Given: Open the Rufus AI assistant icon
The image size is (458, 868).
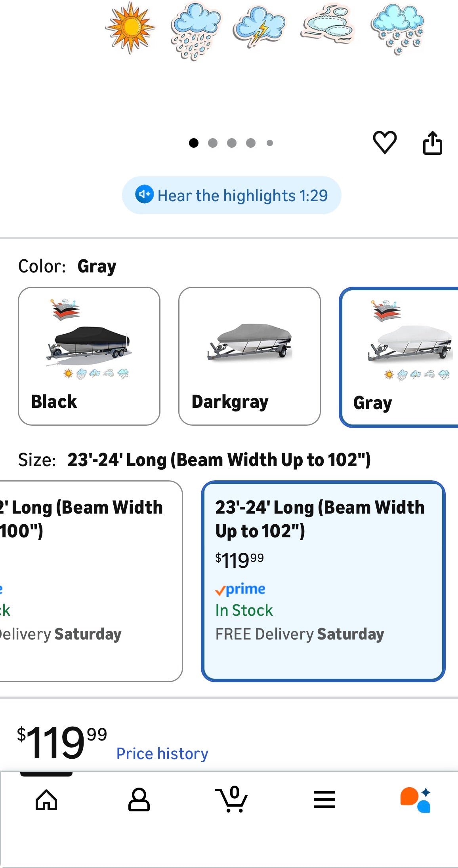Looking at the screenshot, I should coord(415,800).
